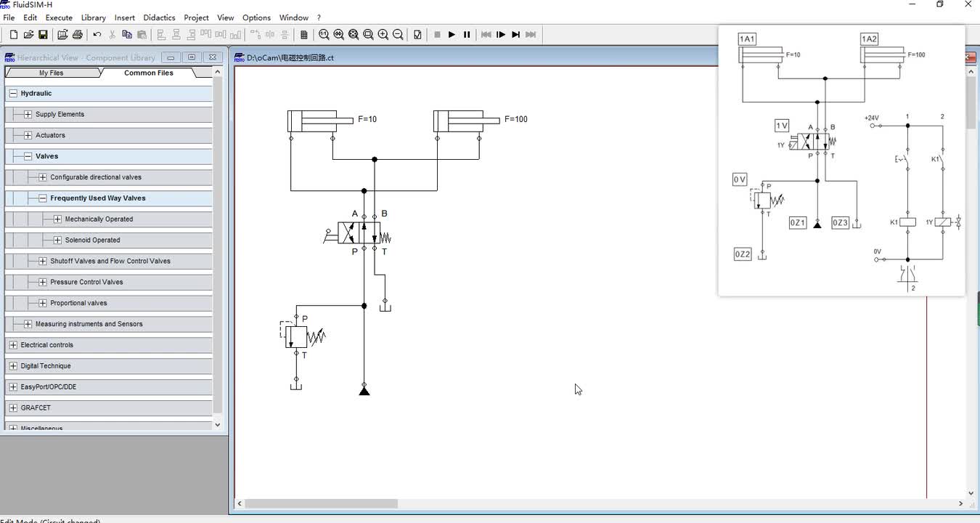This screenshot has width=980, height=523.
Task: Undo the last action with toolbar icon
Action: pos(97,34)
